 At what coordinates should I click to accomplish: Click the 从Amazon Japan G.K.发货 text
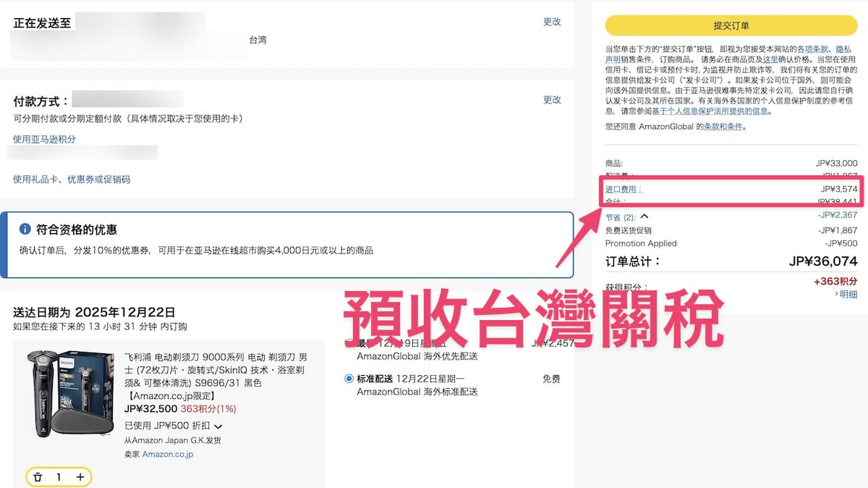click(x=172, y=440)
